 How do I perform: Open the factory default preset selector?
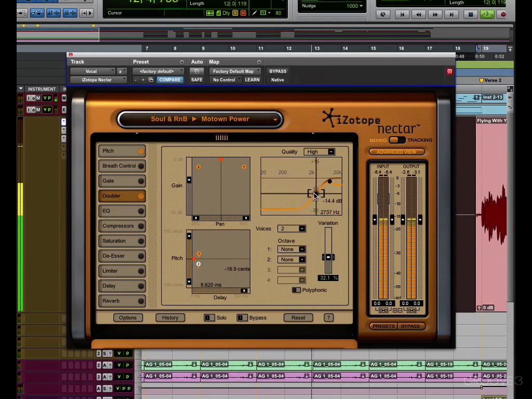tap(158, 71)
